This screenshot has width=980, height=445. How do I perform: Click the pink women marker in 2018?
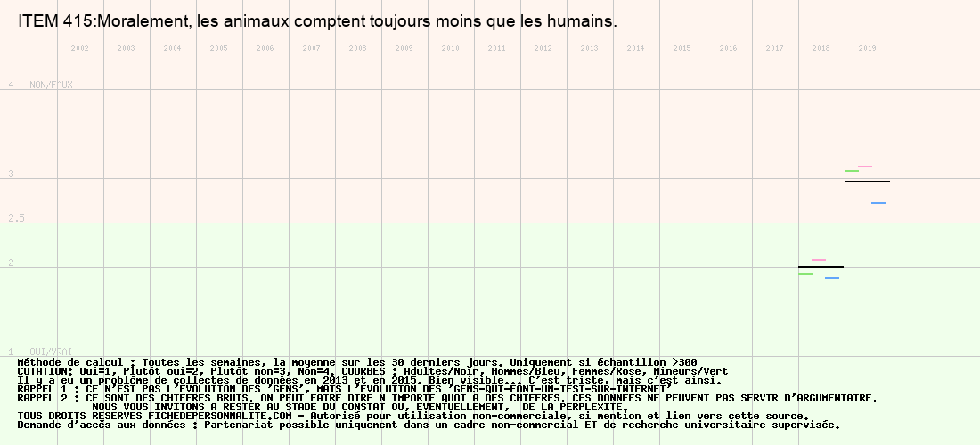click(x=819, y=260)
